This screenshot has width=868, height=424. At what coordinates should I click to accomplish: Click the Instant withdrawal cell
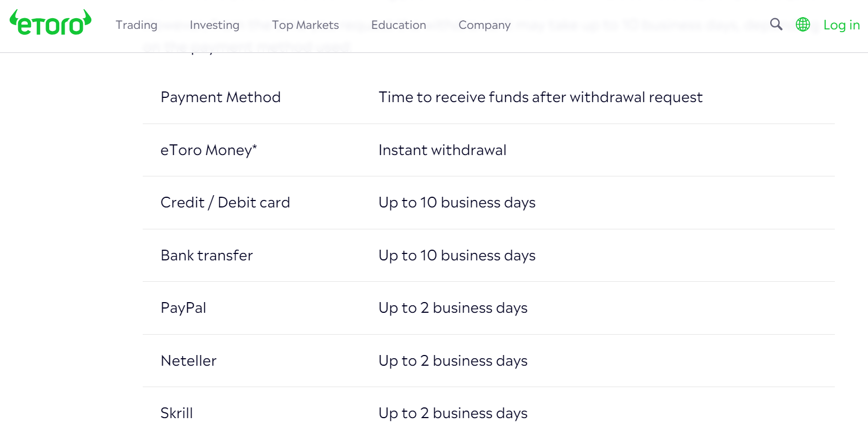point(442,150)
